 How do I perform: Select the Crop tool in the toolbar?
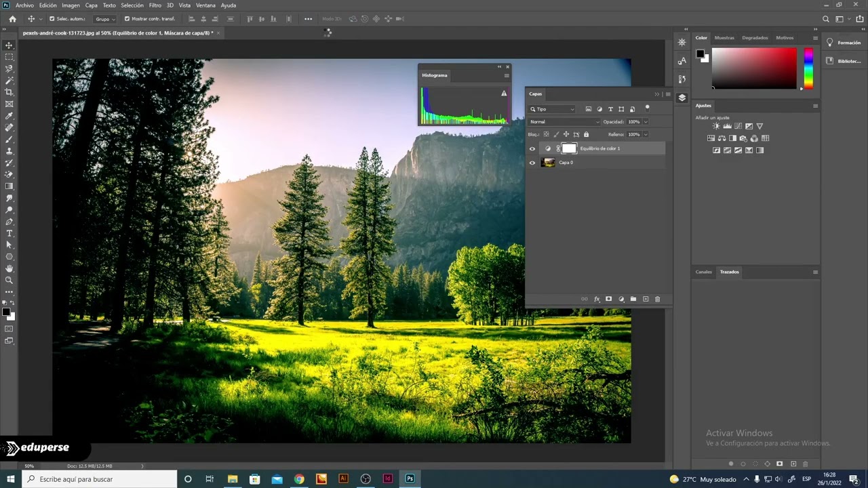click(x=9, y=92)
